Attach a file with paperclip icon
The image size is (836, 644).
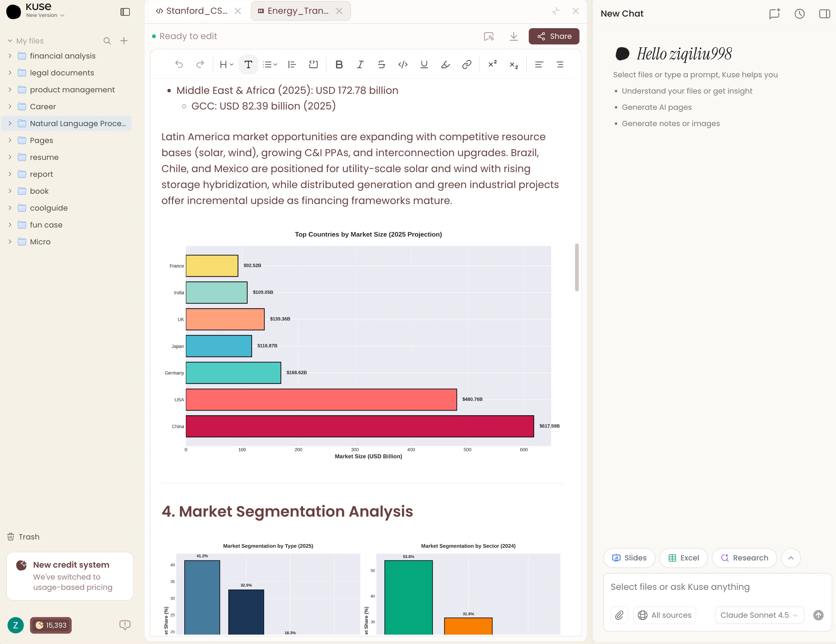[x=619, y=615]
